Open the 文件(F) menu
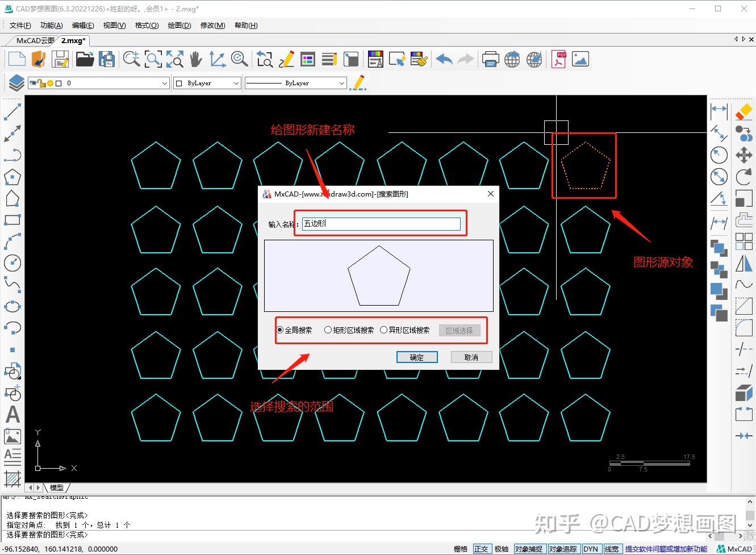This screenshot has height=555, width=756. coord(20,26)
